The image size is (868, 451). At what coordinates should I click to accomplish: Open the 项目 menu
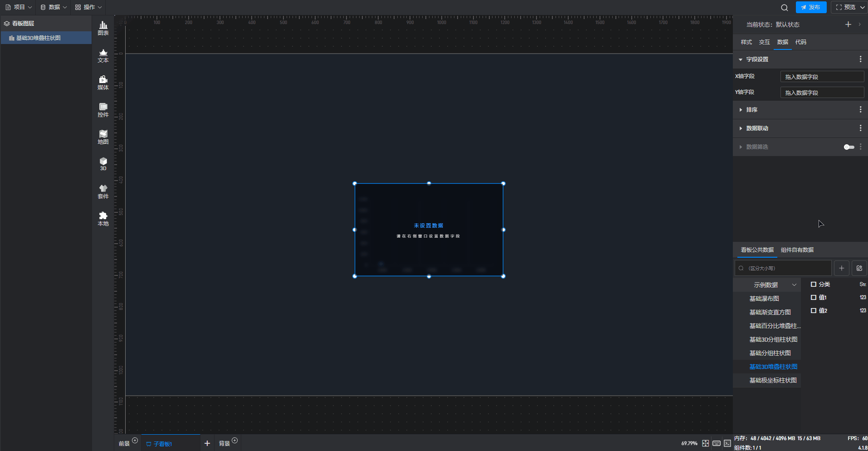pos(19,7)
